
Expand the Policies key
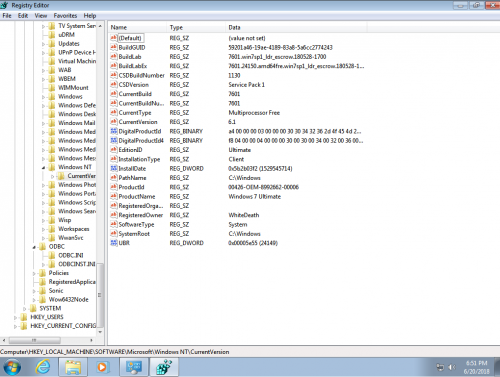34,273
